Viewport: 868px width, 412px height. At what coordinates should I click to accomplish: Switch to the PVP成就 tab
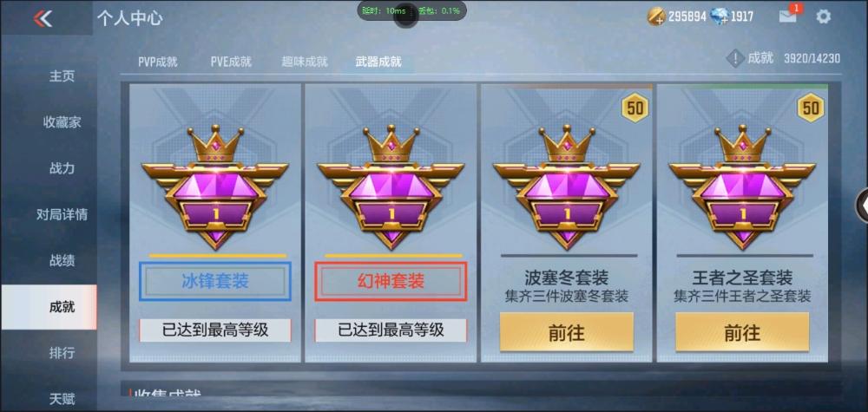tap(158, 62)
